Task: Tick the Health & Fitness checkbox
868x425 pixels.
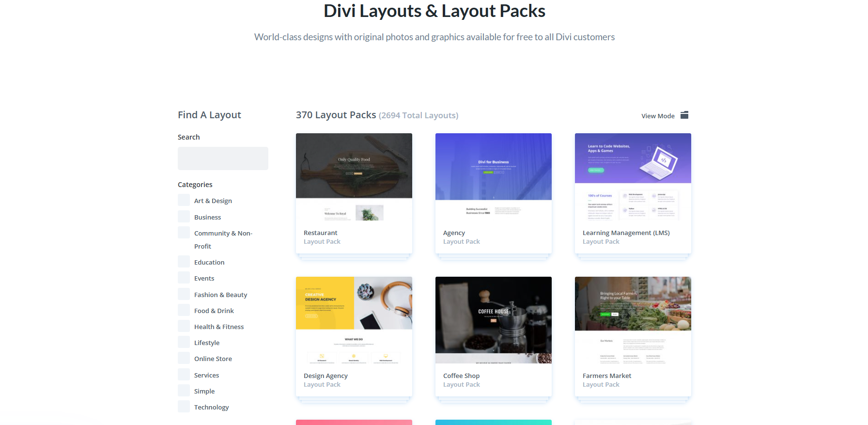Action: tap(184, 326)
